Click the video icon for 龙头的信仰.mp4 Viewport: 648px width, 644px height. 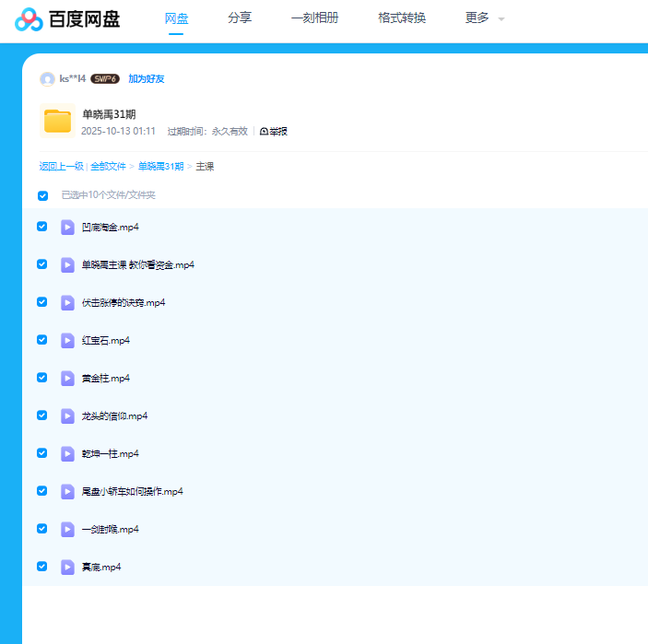pos(67,416)
